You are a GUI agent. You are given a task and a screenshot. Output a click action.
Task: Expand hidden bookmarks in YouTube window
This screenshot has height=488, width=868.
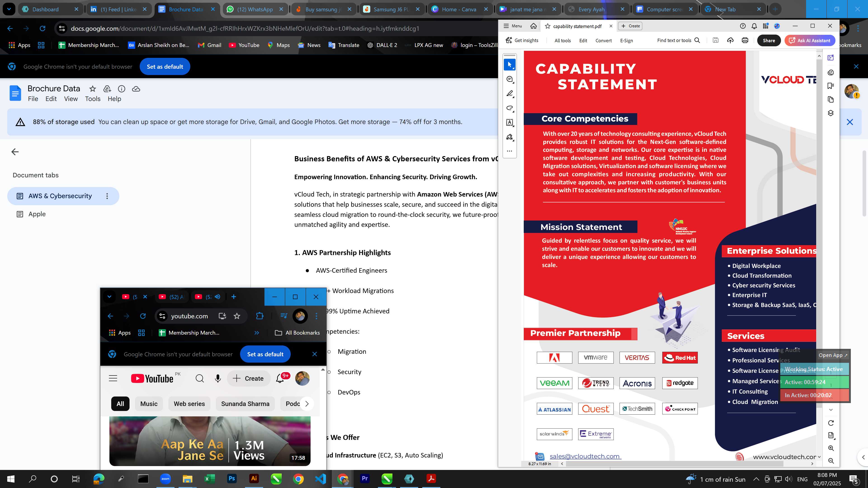[x=257, y=333]
